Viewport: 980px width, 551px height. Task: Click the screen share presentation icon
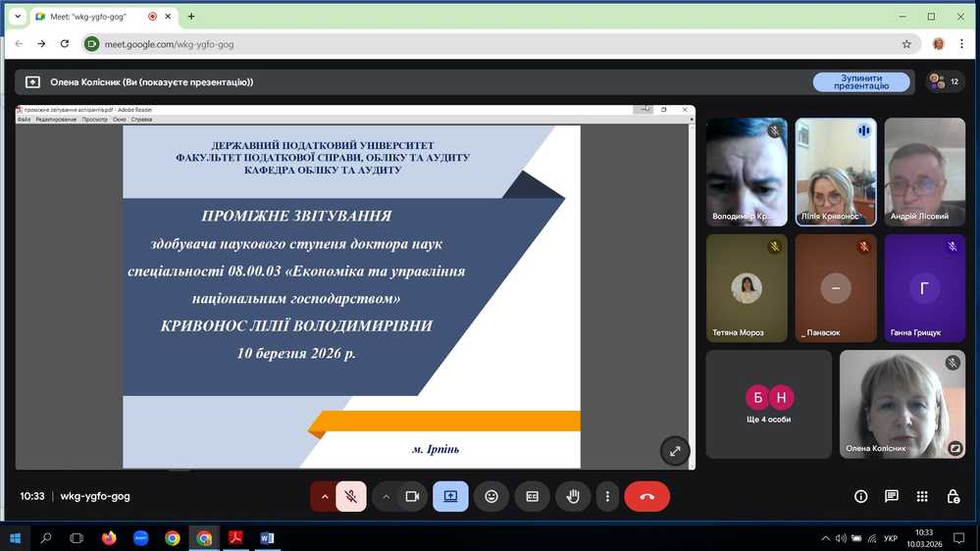450,497
